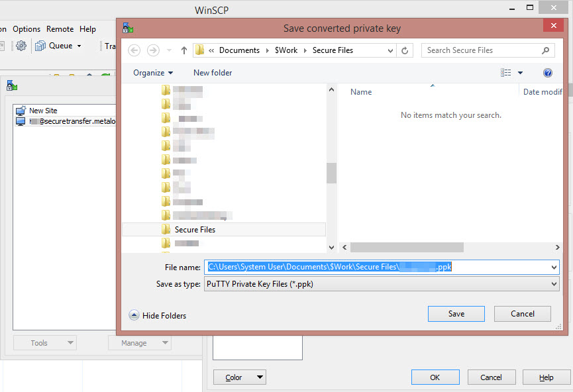Refresh the Secure Files folder view

tap(405, 50)
